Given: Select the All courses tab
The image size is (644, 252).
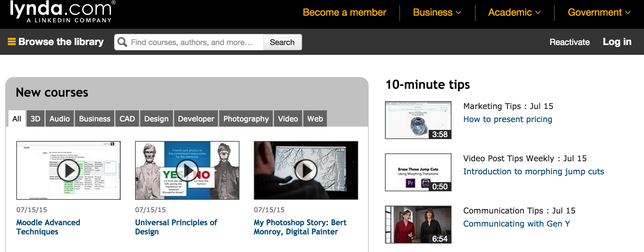Looking at the screenshot, I should [17, 118].
